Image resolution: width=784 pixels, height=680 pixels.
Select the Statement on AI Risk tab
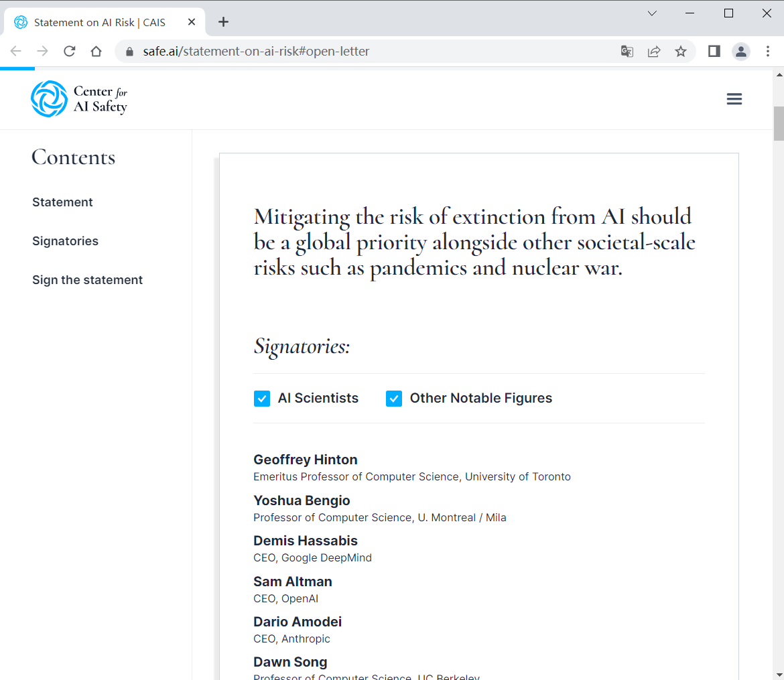[99, 22]
